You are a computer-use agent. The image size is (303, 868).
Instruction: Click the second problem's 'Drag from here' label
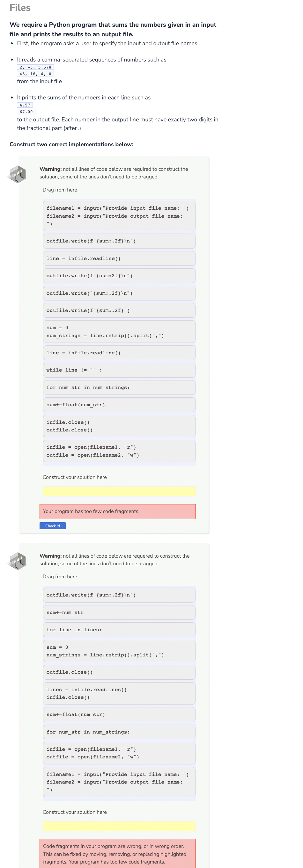click(x=60, y=577)
